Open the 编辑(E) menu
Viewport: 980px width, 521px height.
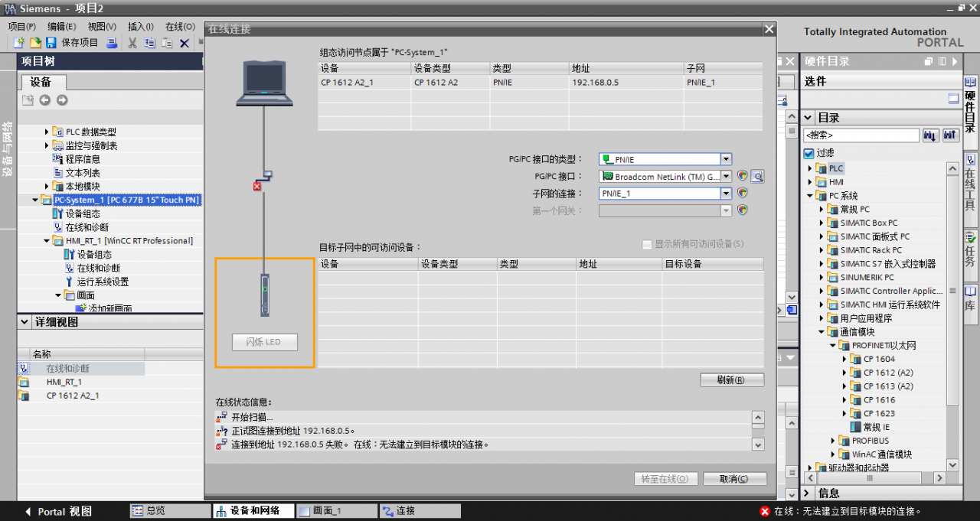pyautogui.click(x=62, y=26)
